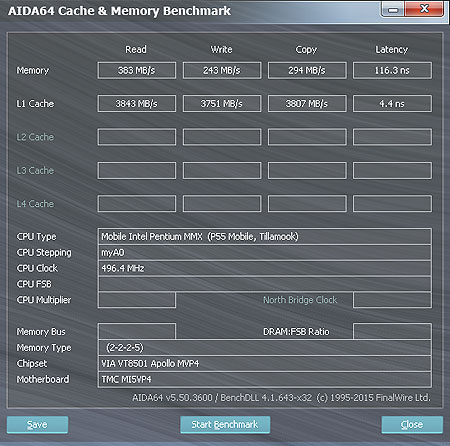The height and width of the screenshot is (446, 450).
Task: Click the Latency column header
Action: 392,50
